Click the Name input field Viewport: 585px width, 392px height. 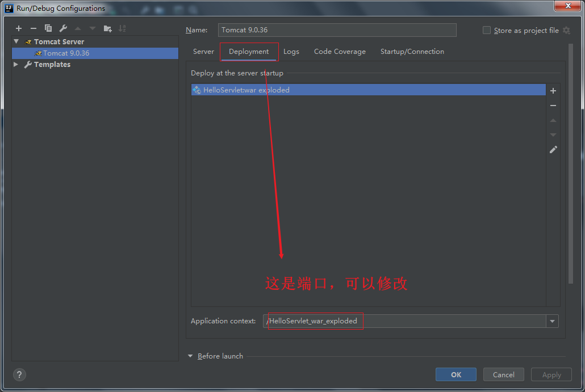[337, 30]
